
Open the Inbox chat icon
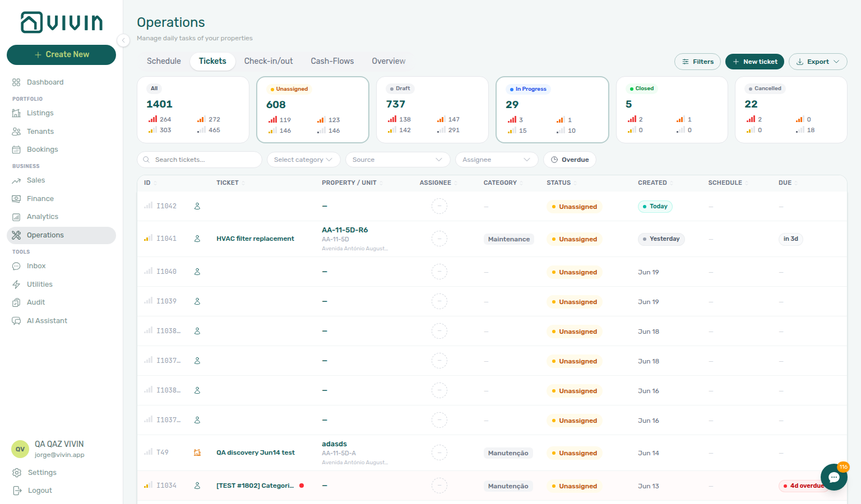(x=16, y=266)
